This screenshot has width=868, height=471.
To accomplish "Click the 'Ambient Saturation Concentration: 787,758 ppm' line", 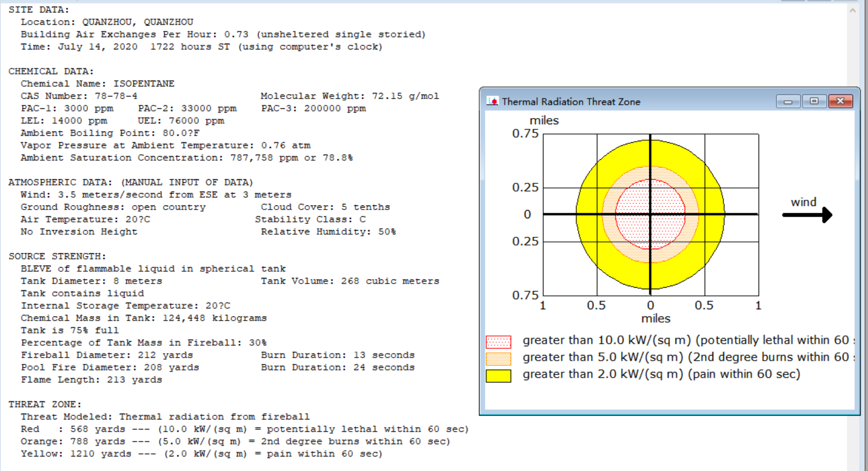I will point(187,158).
